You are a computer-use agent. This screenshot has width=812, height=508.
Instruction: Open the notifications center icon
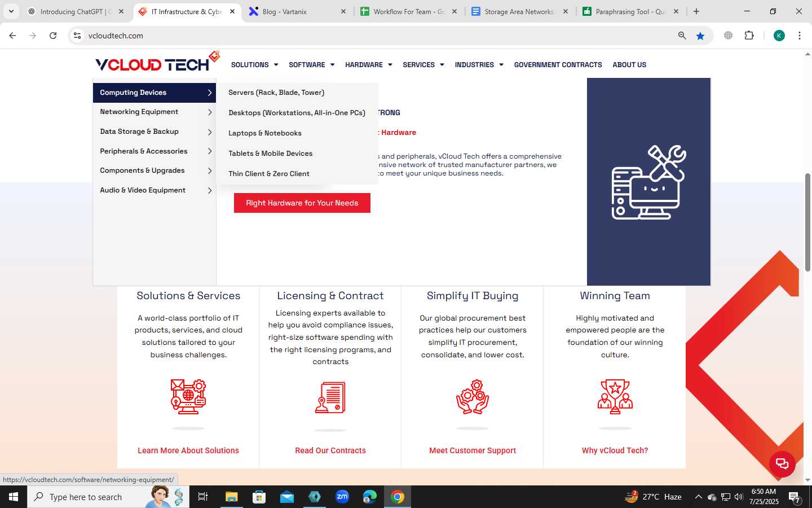(x=795, y=497)
